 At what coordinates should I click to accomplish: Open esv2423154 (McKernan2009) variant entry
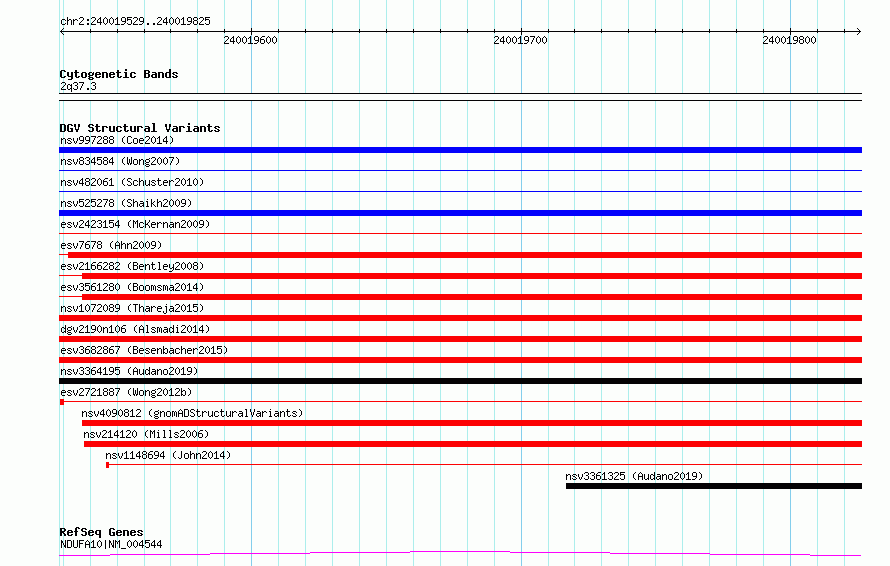(135, 224)
